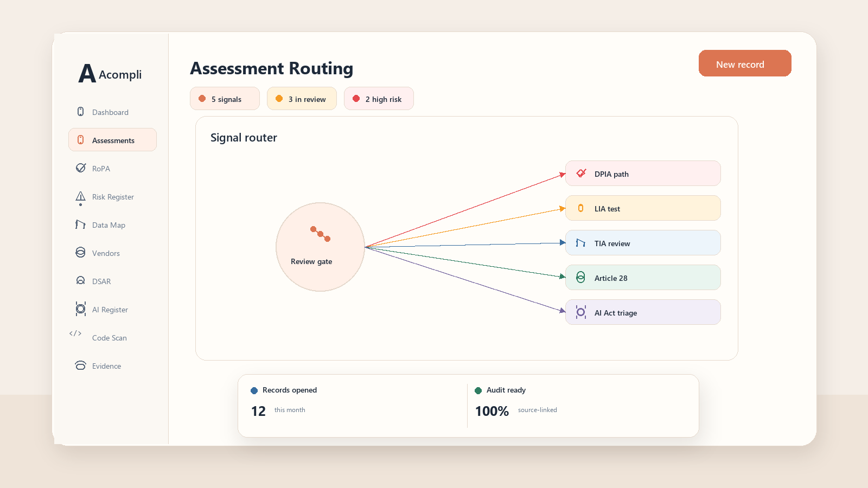Click the TIA review node icon
Image resolution: width=868 pixels, height=488 pixels.
coord(580,243)
